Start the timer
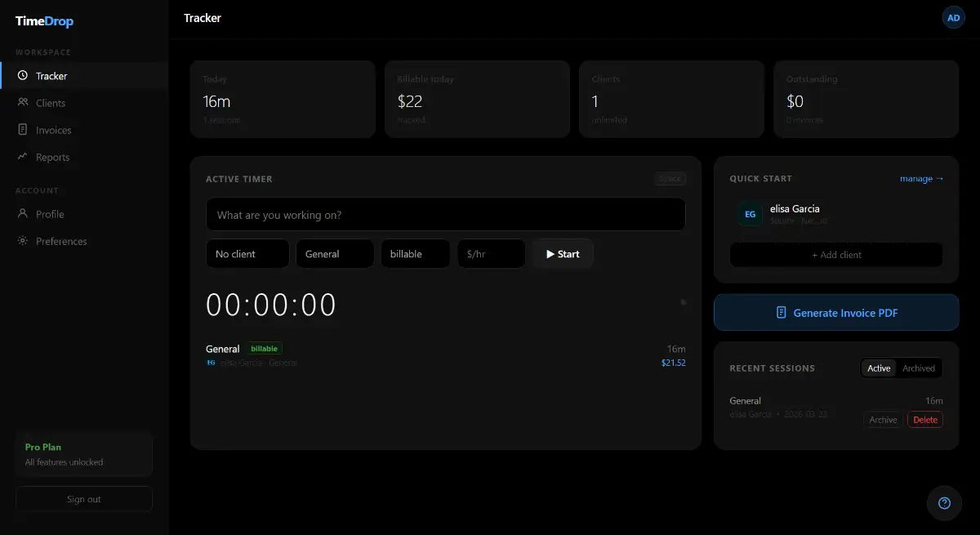980x535 pixels. [563, 254]
